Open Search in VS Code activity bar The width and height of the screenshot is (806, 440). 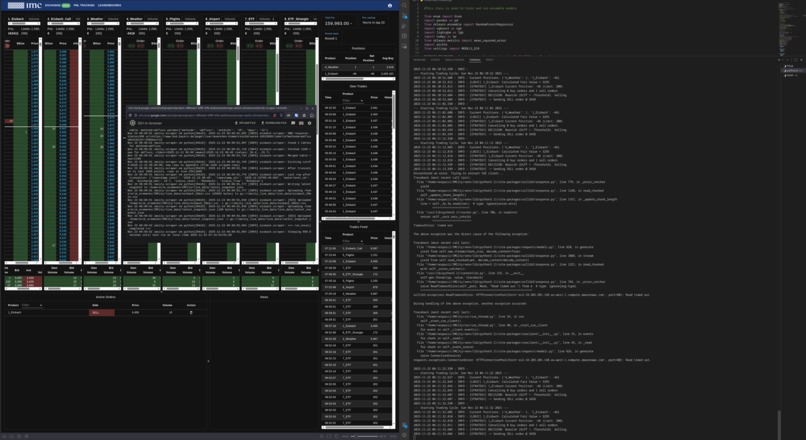[x=405, y=6]
